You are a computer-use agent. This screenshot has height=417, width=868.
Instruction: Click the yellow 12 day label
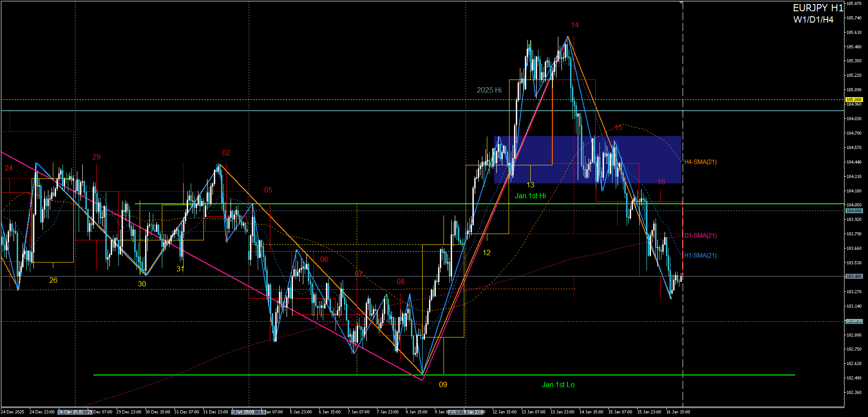tap(486, 253)
